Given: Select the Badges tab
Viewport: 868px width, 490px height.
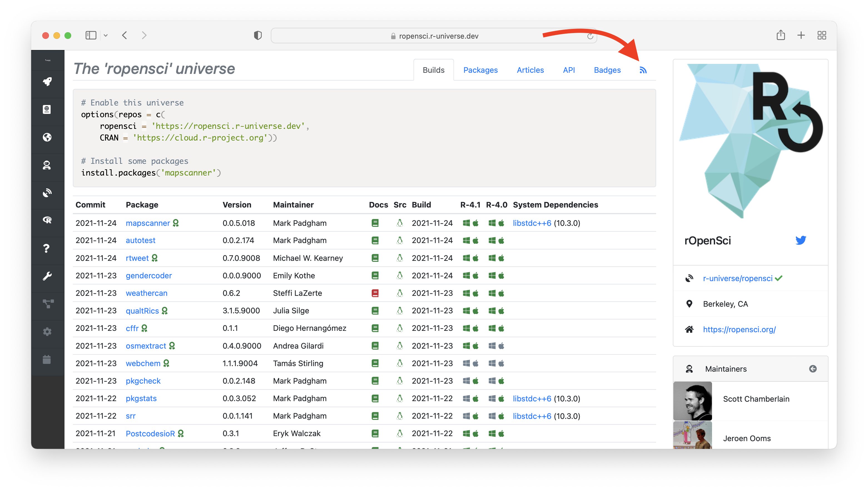Looking at the screenshot, I should tap(607, 70).
